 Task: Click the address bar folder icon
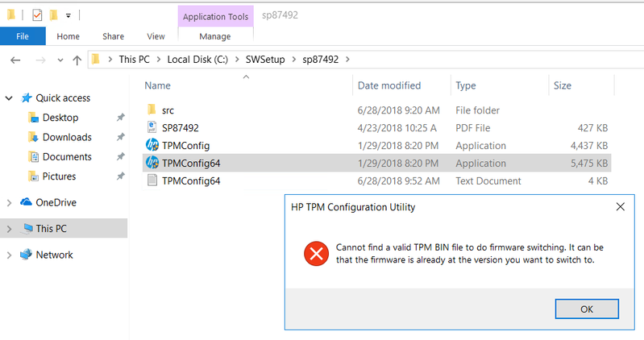tap(96, 60)
